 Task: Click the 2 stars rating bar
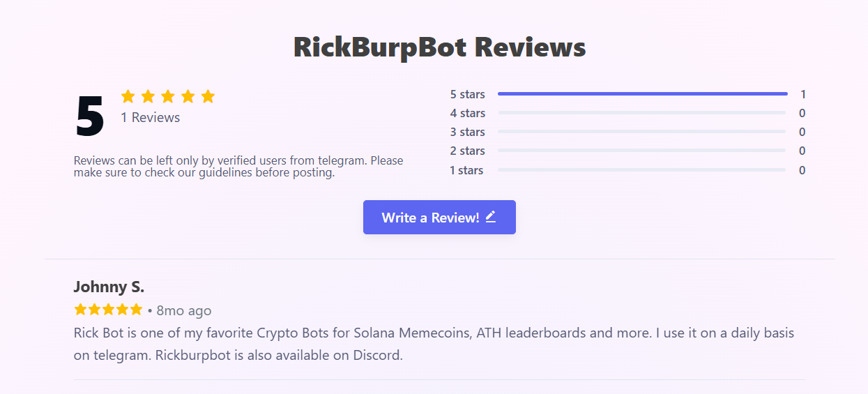coord(642,151)
